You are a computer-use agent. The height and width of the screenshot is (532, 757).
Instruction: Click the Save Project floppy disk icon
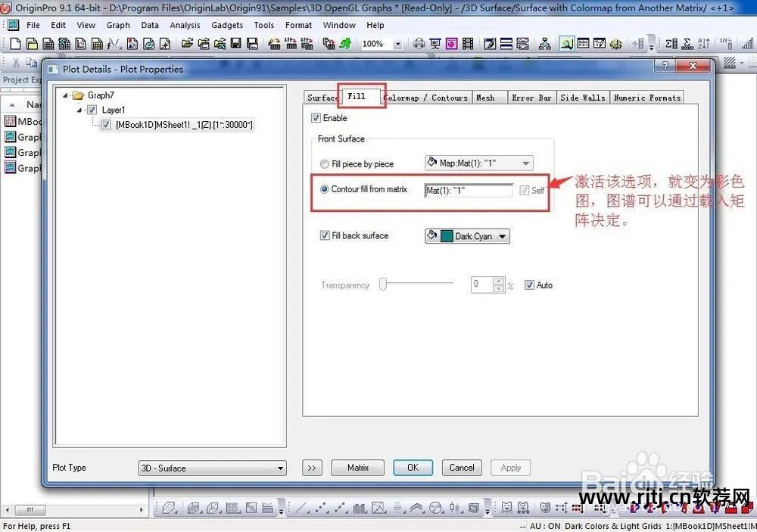236,44
